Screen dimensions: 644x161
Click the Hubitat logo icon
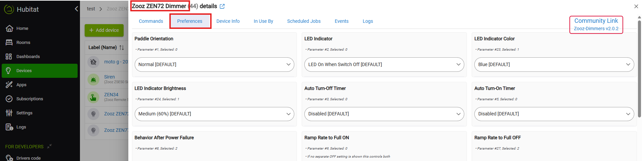pos(9,9)
